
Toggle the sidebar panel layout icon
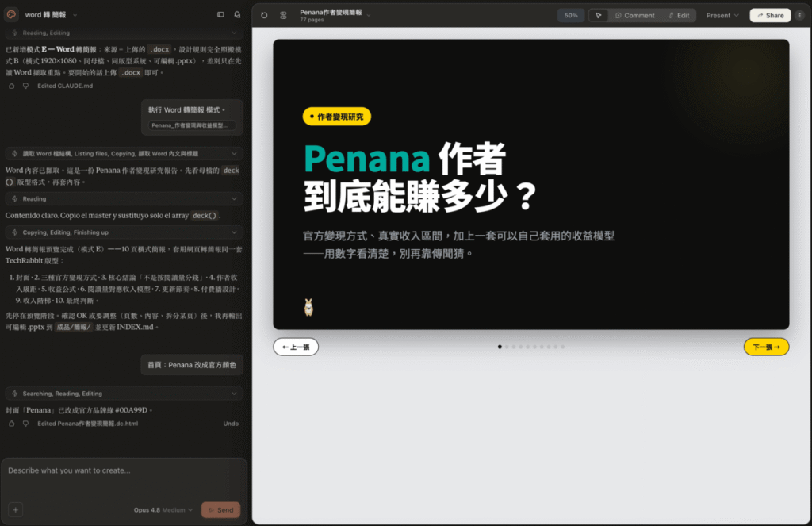(x=220, y=15)
